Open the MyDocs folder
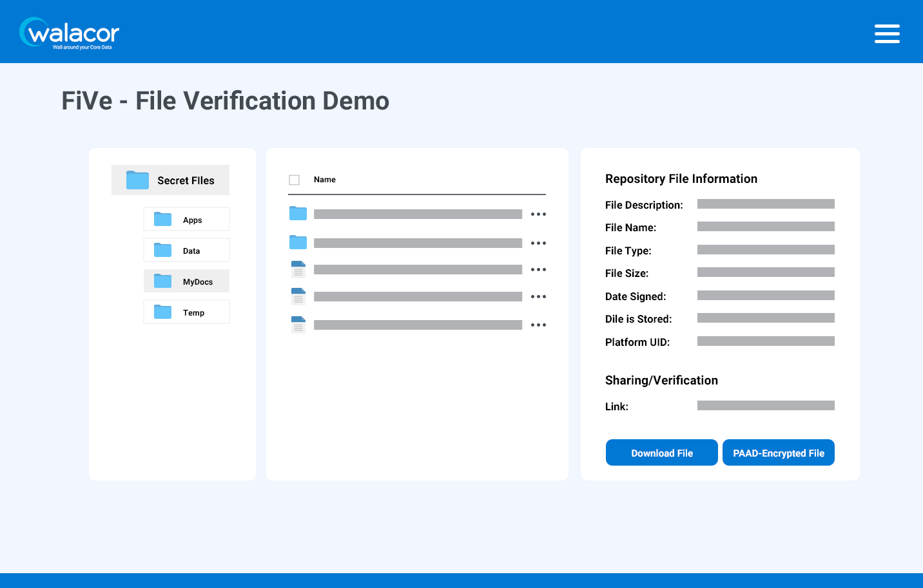Image resolution: width=923 pixels, height=588 pixels. 186,281
